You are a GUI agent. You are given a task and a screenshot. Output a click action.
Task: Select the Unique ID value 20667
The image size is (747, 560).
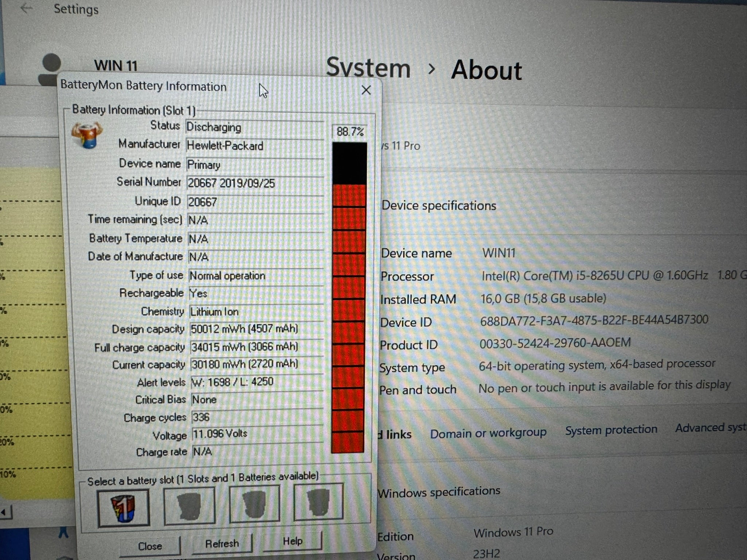point(255,202)
